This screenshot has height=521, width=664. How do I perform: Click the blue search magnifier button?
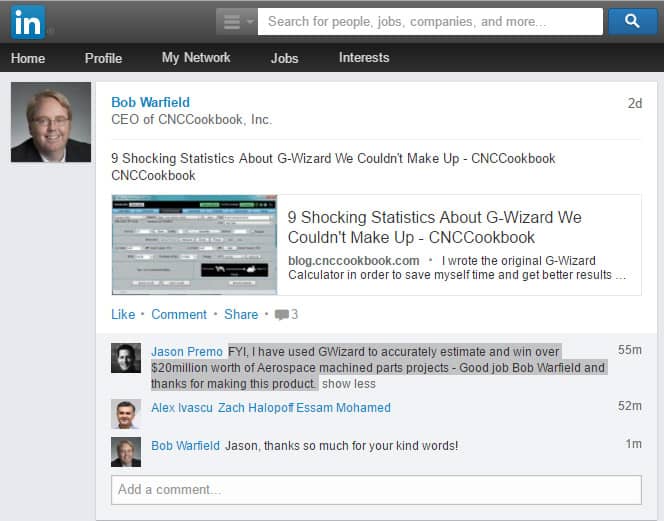click(632, 21)
